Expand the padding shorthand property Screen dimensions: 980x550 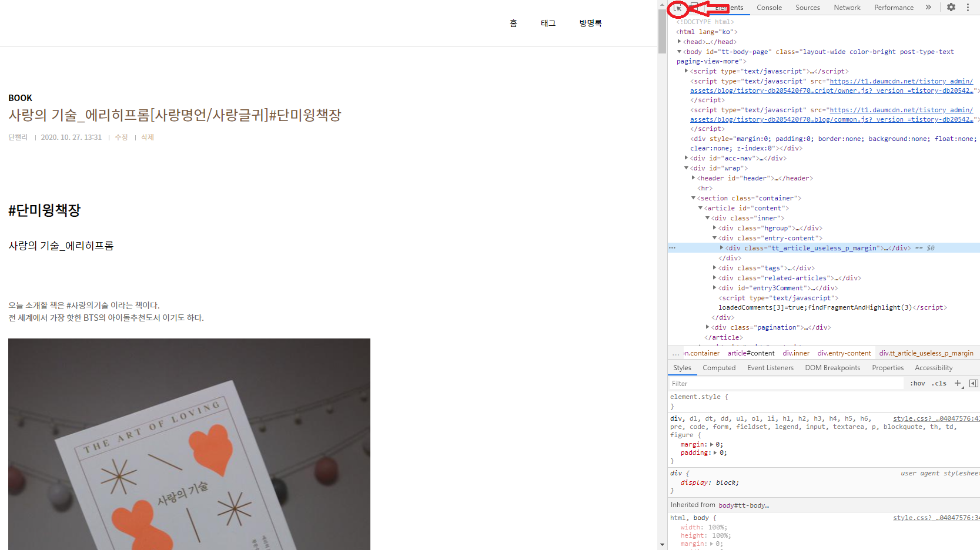715,453
